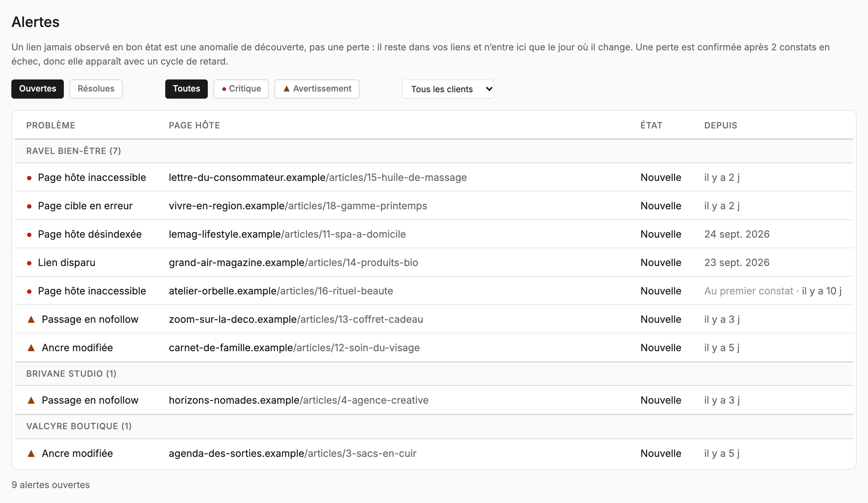868x503 pixels.
Task: Show the Ouvertes alerts
Action: (x=38, y=89)
